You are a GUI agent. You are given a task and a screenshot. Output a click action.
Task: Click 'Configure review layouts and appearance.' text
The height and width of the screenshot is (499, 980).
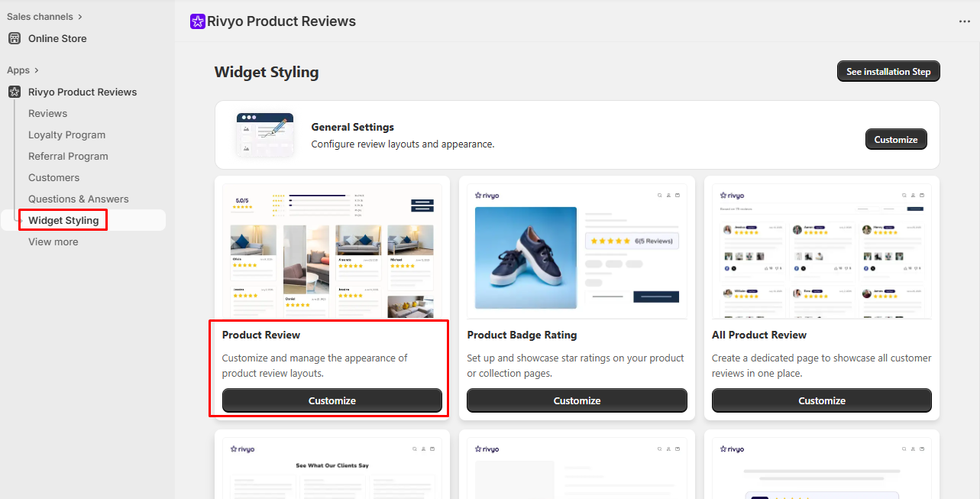pyautogui.click(x=403, y=144)
